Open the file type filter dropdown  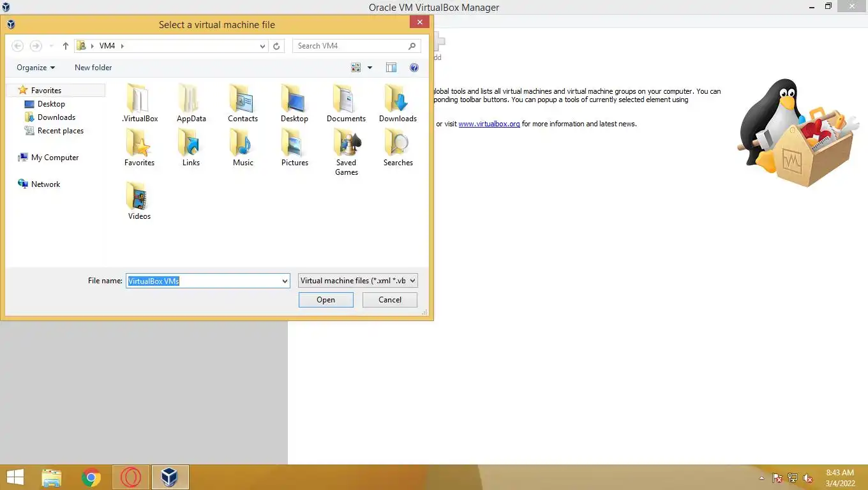[x=358, y=281]
